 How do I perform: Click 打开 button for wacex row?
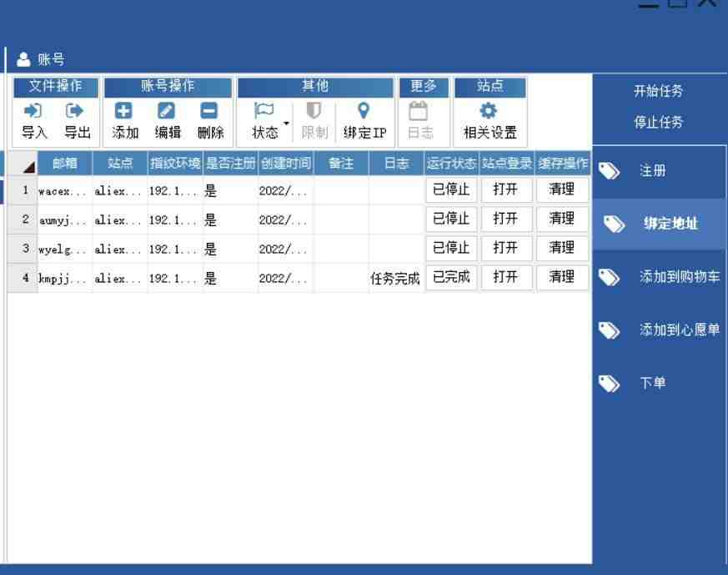tap(506, 189)
